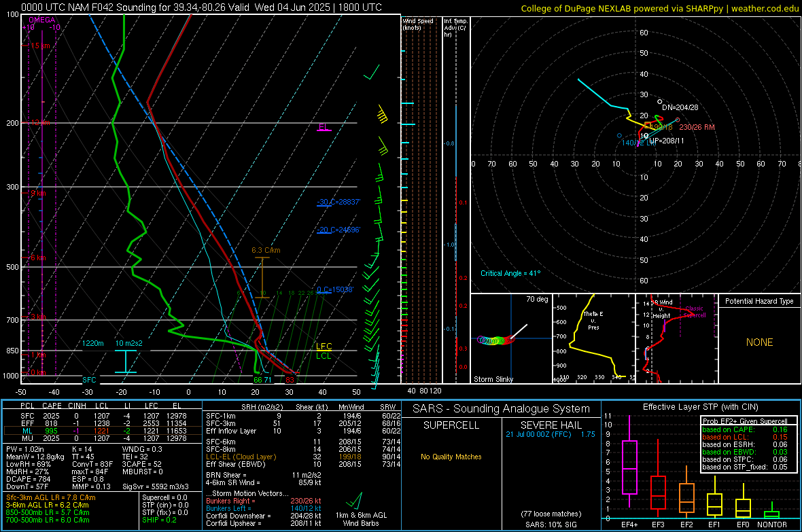Click the DN=204/28 label on the hodograph

[x=680, y=107]
